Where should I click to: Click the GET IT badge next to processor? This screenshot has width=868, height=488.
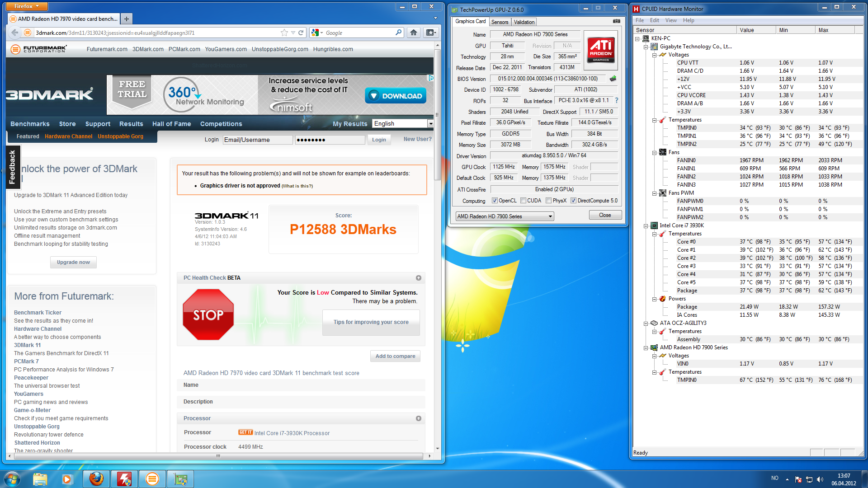[245, 432]
